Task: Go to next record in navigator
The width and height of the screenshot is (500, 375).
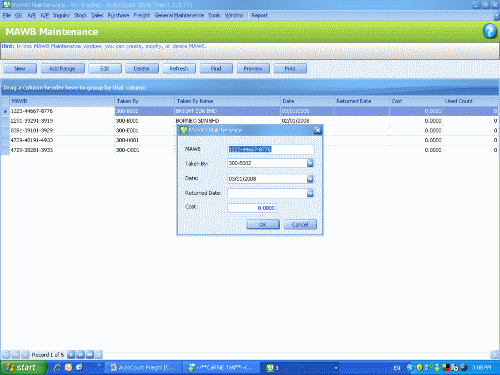Action: [71, 355]
